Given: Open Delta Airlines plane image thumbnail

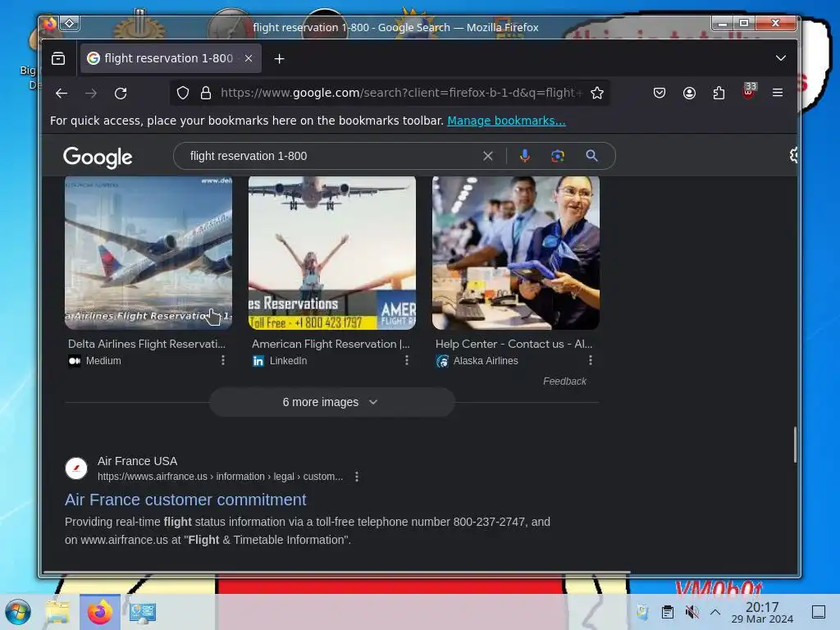Looking at the screenshot, I should tap(148, 253).
